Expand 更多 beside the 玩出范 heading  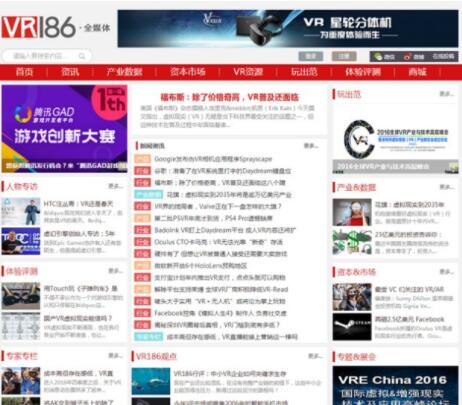446,94
